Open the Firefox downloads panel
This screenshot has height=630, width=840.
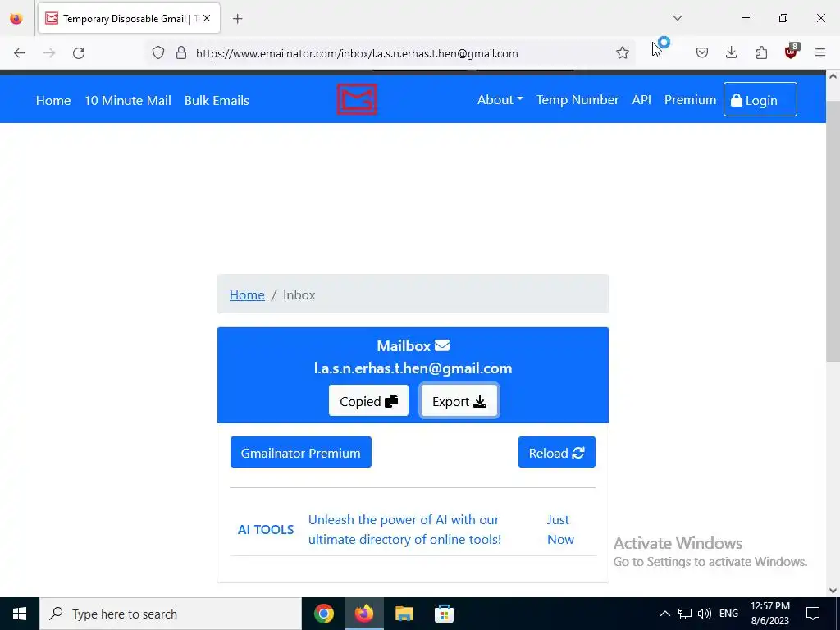click(731, 53)
